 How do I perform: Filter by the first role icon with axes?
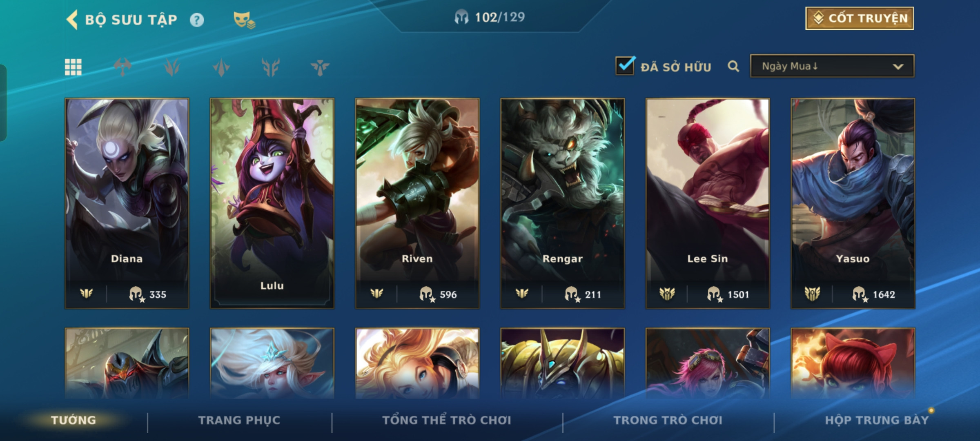click(122, 67)
